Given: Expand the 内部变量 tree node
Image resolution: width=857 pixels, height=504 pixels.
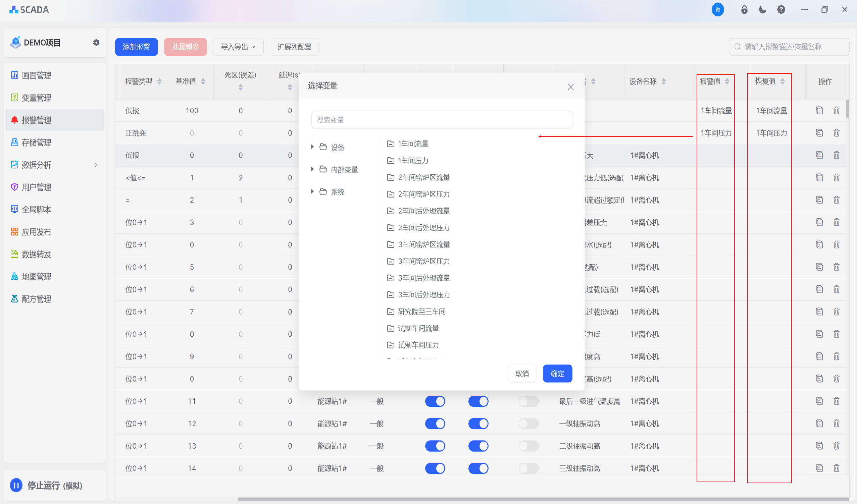Looking at the screenshot, I should tap(312, 169).
